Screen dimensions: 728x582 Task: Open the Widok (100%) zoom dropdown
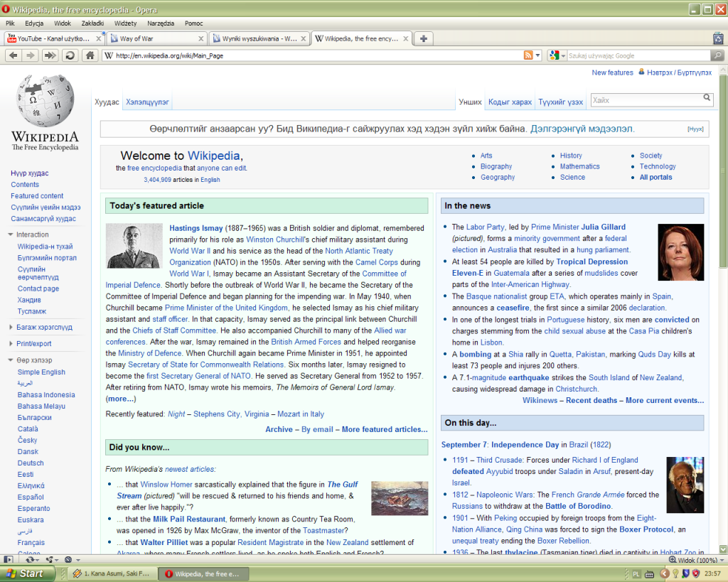point(695,560)
